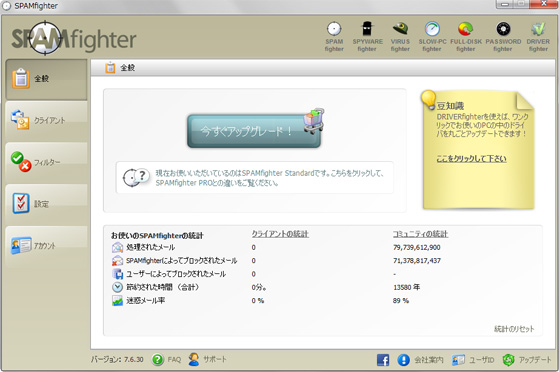
Task: Click the ユーザーによってブロックされたメール row icon
Action: pyautogui.click(x=117, y=274)
